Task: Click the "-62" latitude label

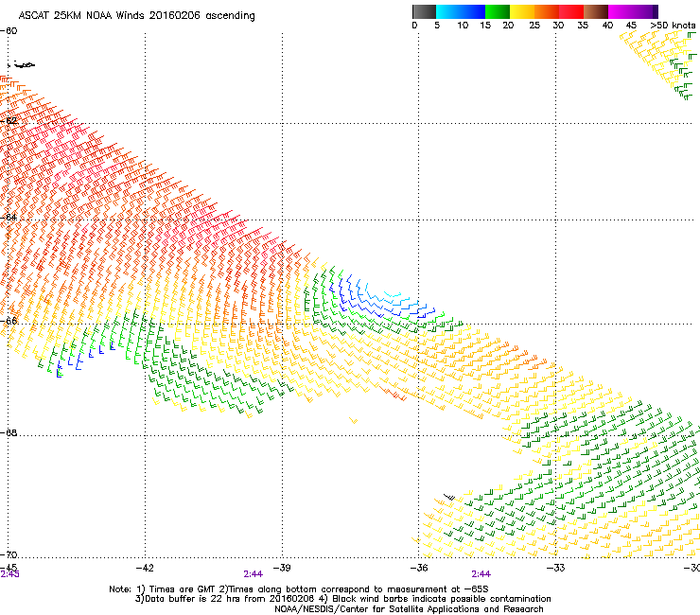Action: coord(9,121)
